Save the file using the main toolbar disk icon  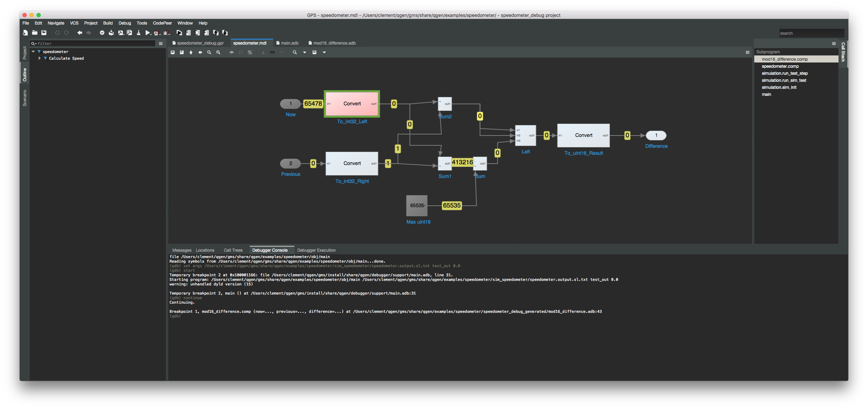point(44,33)
